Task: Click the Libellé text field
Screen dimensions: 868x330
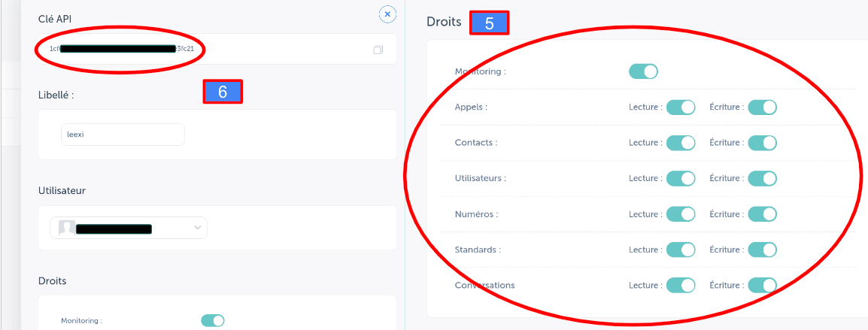Action: coord(123,135)
